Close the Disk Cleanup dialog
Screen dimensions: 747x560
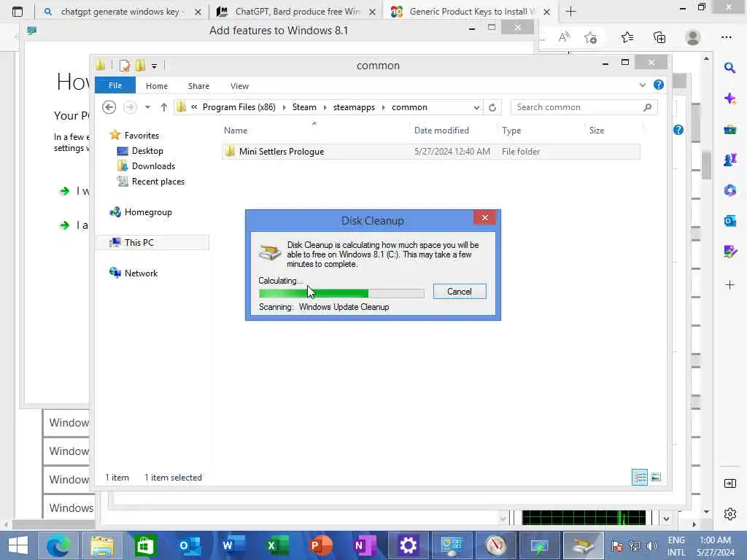pos(484,217)
